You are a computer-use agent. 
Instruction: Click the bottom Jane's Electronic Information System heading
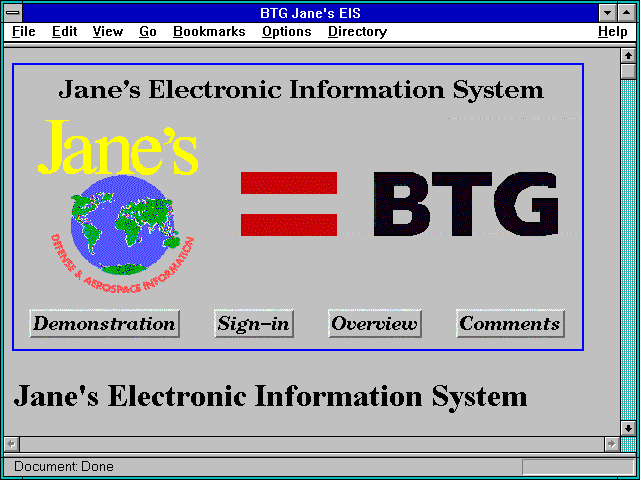[270, 397]
